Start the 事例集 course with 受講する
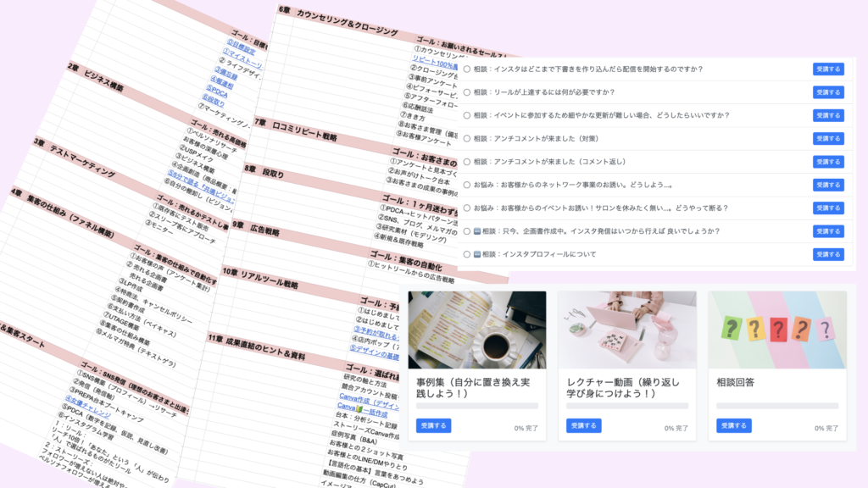This screenshot has height=488, width=868. pyautogui.click(x=433, y=425)
